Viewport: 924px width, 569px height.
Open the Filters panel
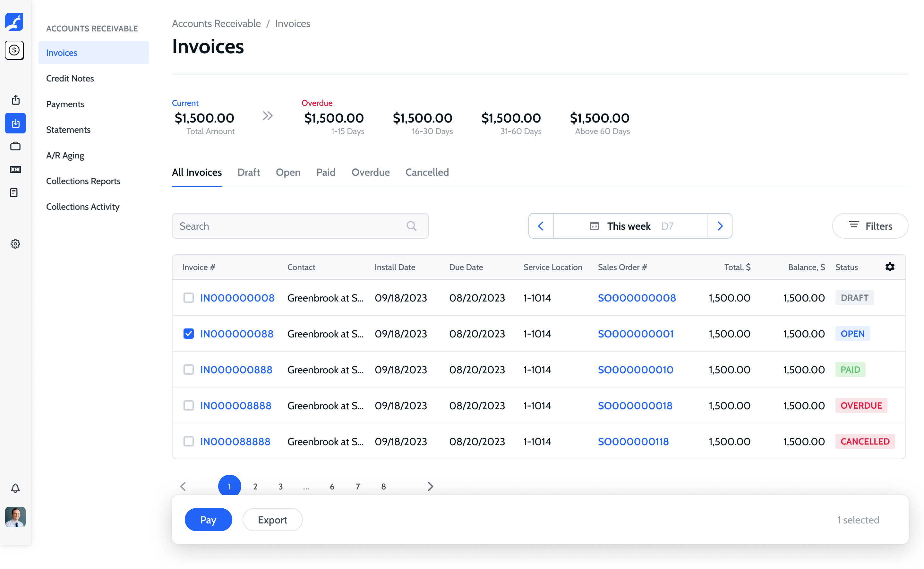(x=870, y=226)
